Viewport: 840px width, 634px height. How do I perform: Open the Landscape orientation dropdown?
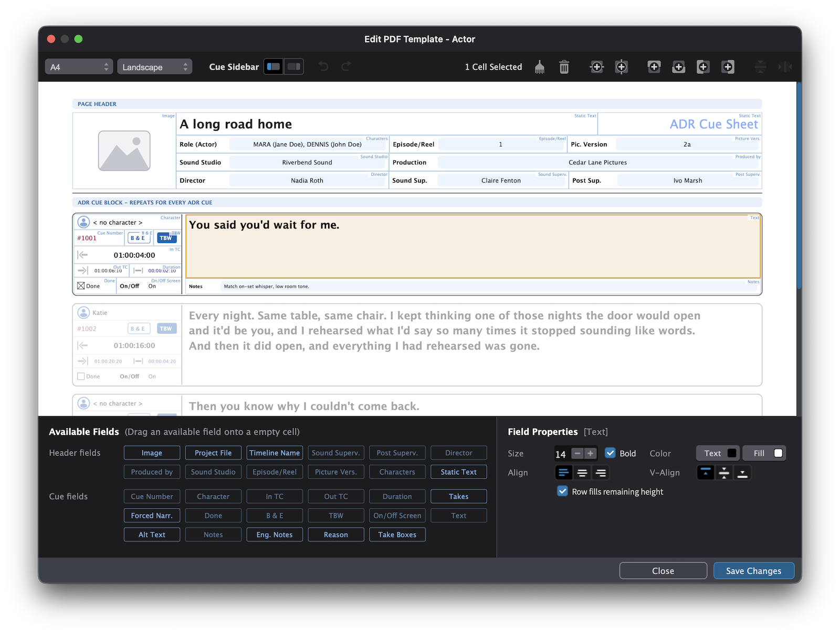[155, 67]
